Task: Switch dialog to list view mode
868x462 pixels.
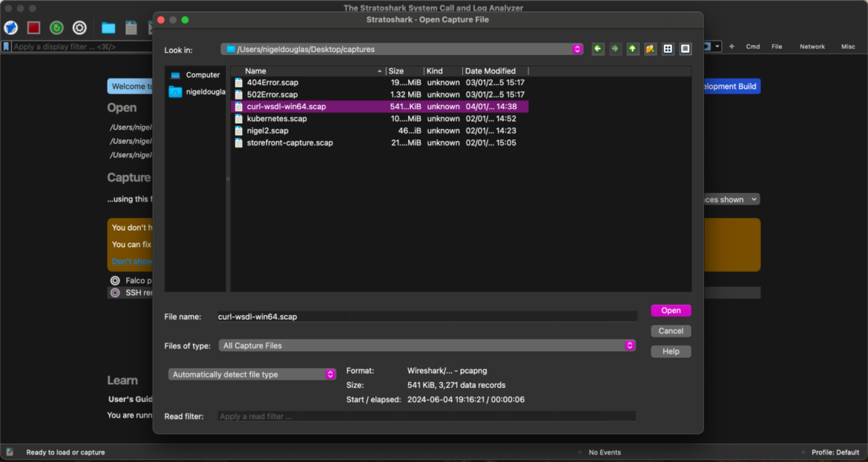Action: 668,49
